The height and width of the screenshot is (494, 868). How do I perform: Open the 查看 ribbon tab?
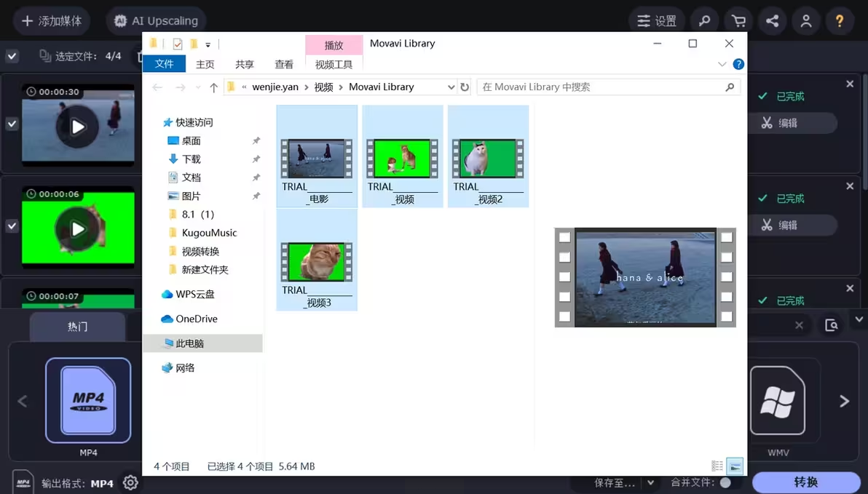pyautogui.click(x=284, y=64)
